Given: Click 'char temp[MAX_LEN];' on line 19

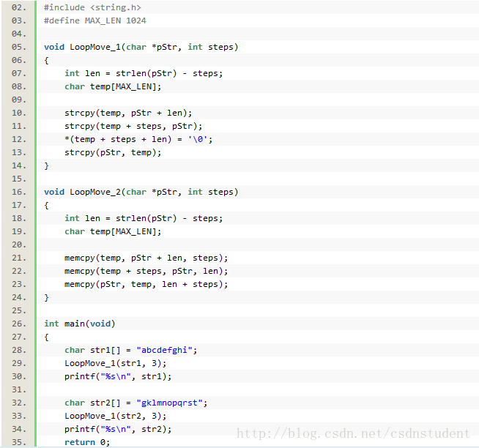Looking at the screenshot, I should (x=113, y=231).
